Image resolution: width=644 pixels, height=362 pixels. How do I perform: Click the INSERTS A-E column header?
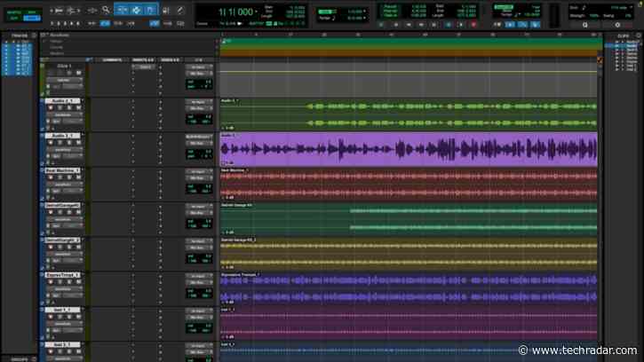pyautogui.click(x=143, y=60)
